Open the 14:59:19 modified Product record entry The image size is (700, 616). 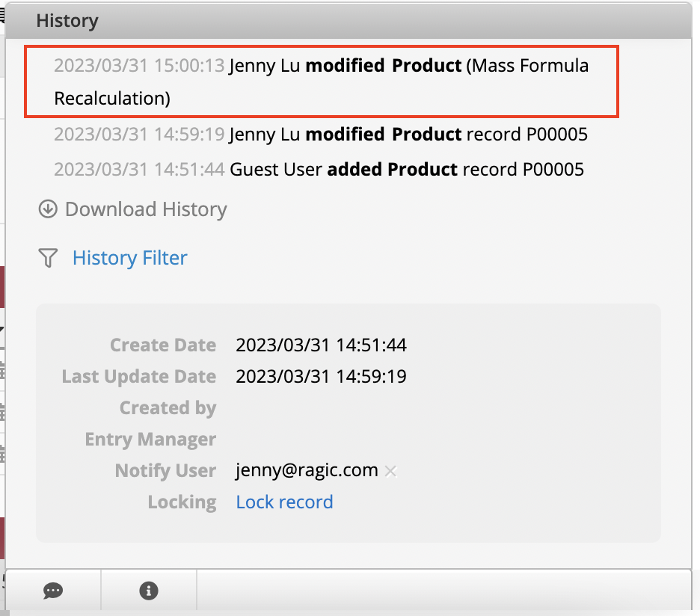click(320, 135)
